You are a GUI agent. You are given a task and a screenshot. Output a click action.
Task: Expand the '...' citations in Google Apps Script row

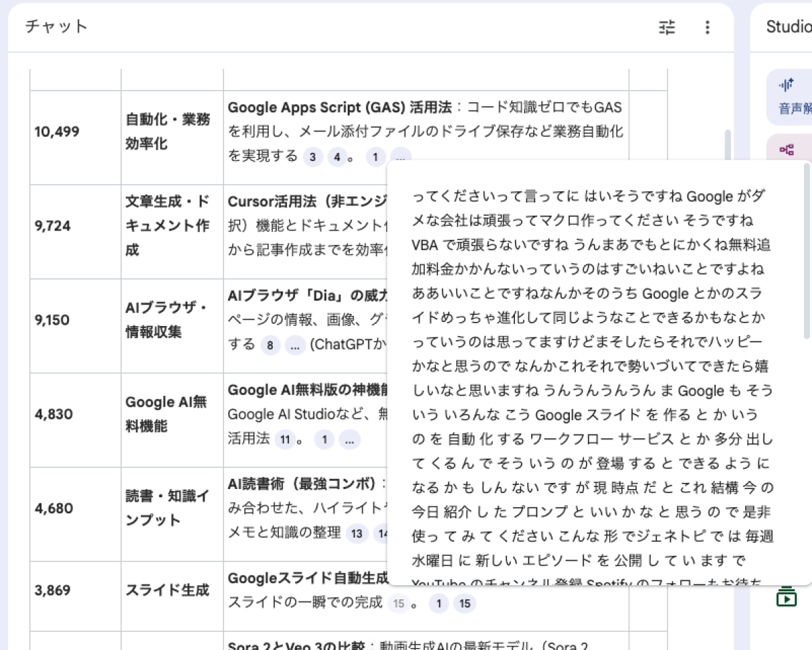click(400, 156)
